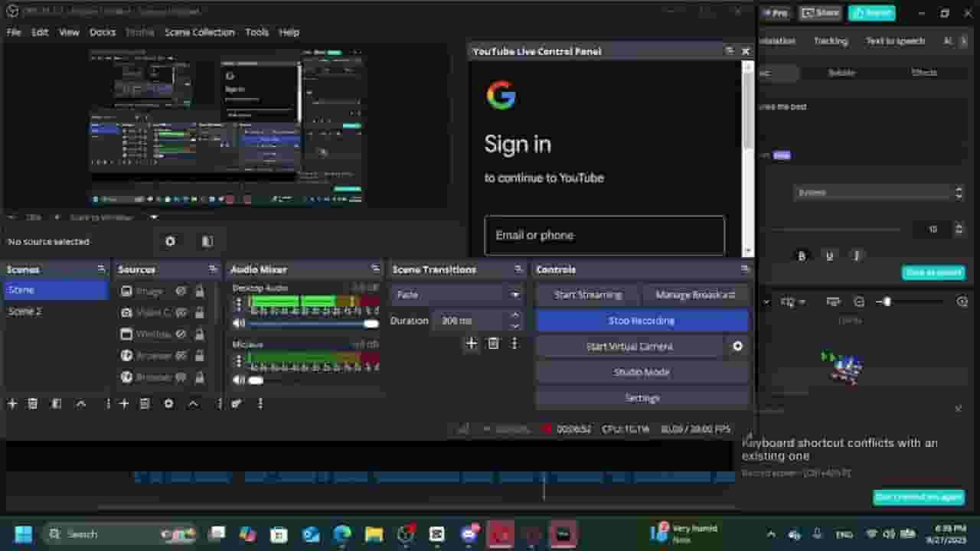Image resolution: width=980 pixels, height=551 pixels.
Task: Click the Export button in the video editor
Action: click(x=871, y=13)
